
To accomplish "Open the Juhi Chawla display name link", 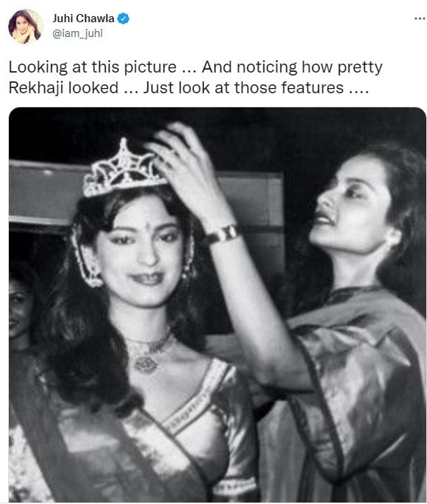I will 84,19.
